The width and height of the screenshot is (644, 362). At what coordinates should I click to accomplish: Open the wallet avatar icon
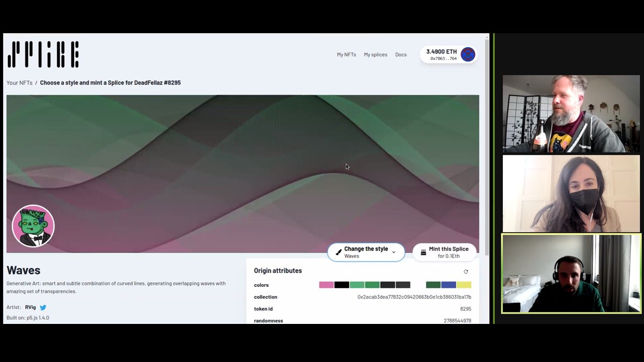(468, 54)
